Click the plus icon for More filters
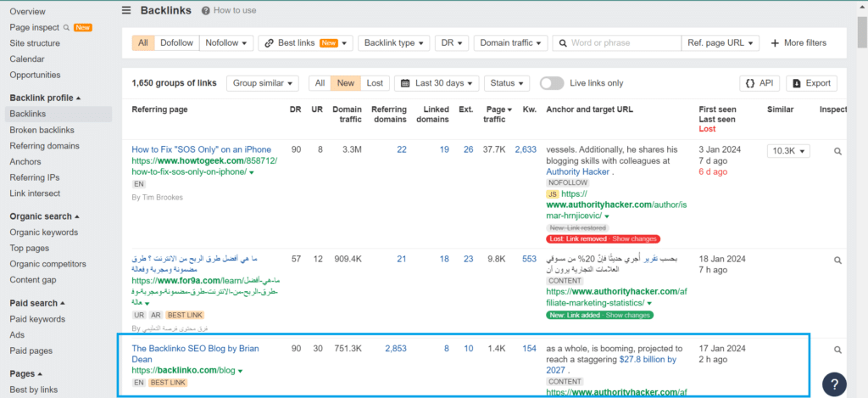Viewport: 868px width, 398px height. click(775, 43)
